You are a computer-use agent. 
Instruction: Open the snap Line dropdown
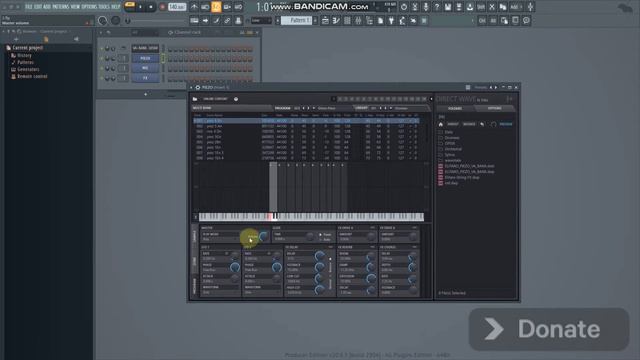point(261,20)
